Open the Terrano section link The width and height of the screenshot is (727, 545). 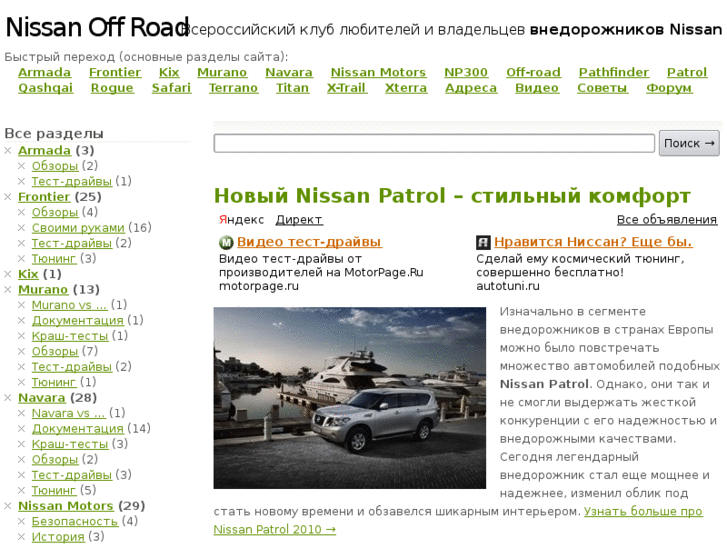click(233, 88)
